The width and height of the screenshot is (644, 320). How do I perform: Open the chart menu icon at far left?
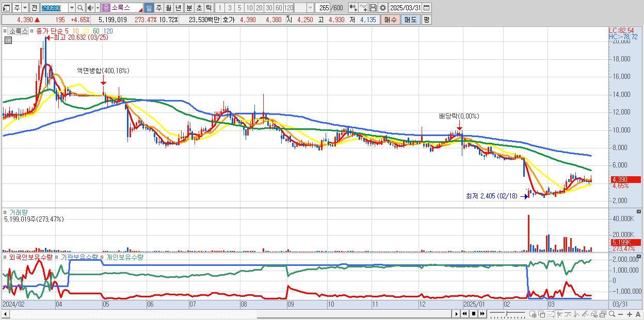coord(7,8)
